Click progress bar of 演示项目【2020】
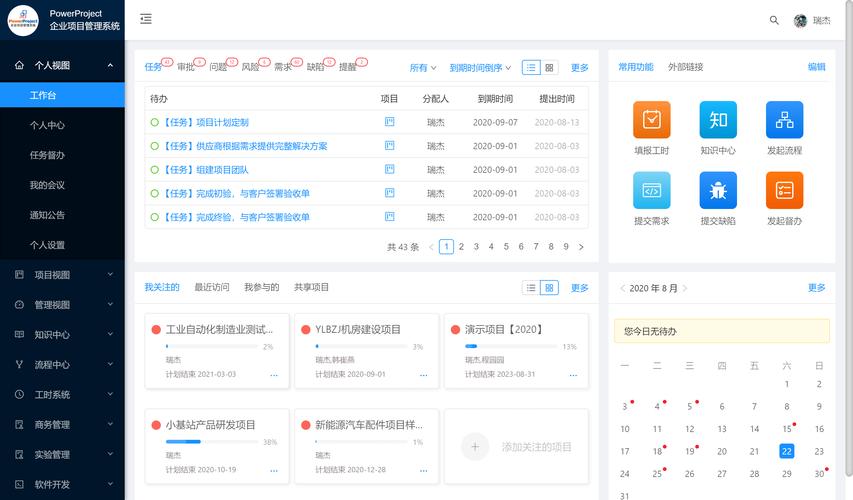This screenshot has width=853, height=500. (x=511, y=347)
